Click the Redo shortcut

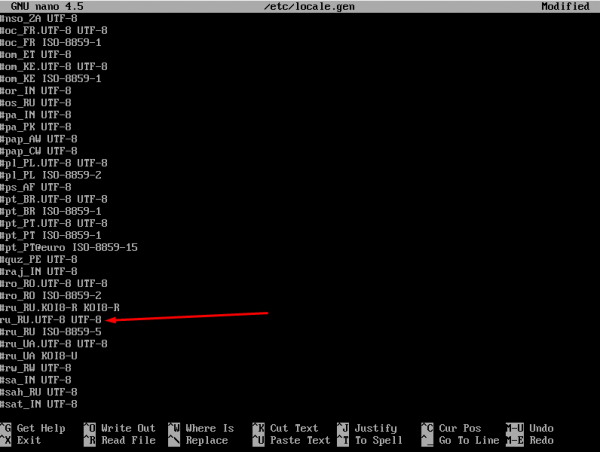[x=530, y=441]
